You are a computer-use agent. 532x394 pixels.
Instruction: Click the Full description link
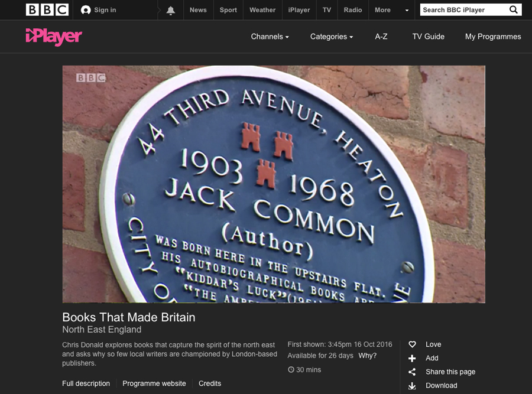point(86,383)
